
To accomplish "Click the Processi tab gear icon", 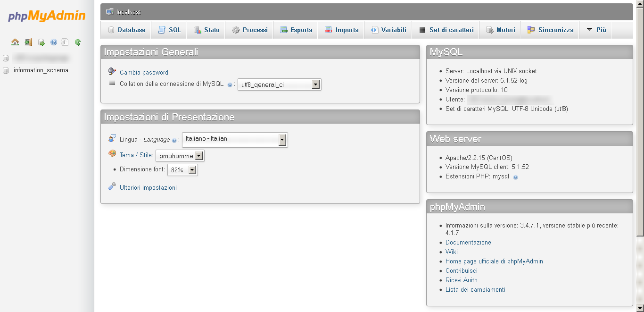I will (x=236, y=30).
